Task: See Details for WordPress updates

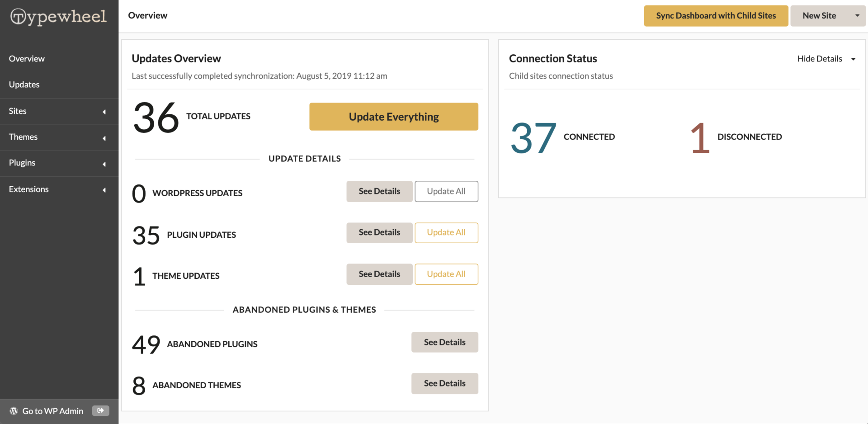Action: pyautogui.click(x=379, y=191)
